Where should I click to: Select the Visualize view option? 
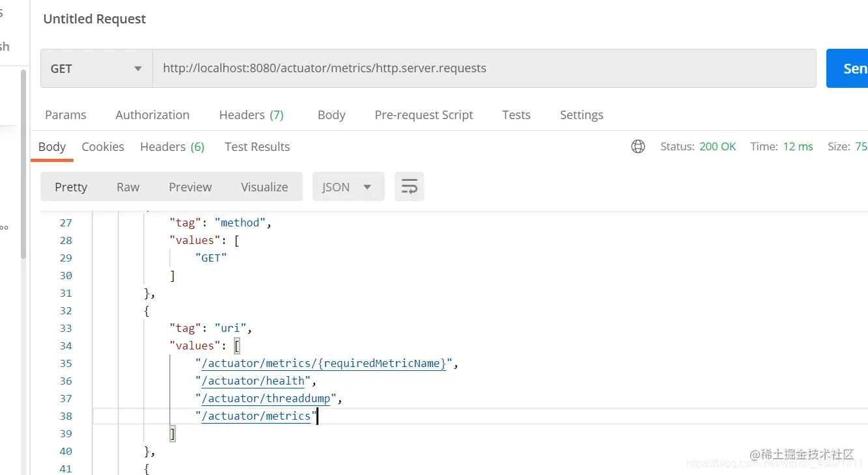264,187
